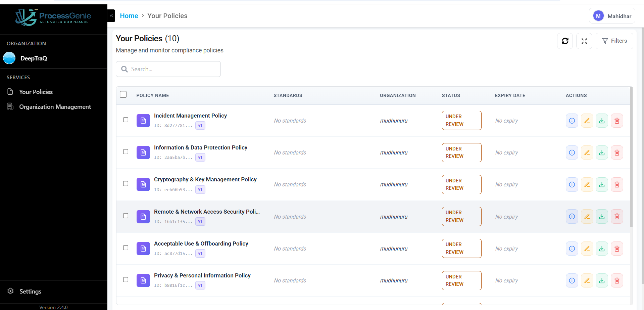
Task: Check the Acceptable Use & Offboarding Policy row
Action: [x=126, y=248]
